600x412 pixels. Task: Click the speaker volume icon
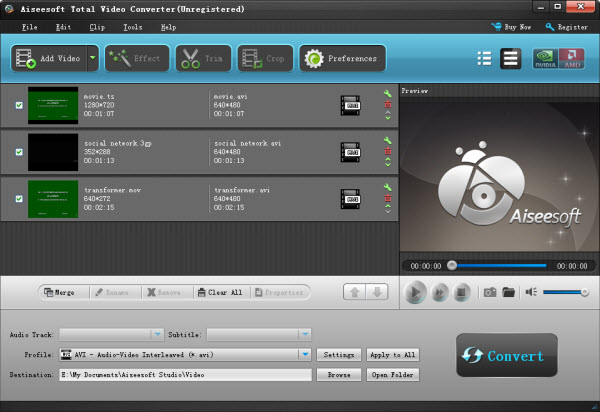(532, 292)
